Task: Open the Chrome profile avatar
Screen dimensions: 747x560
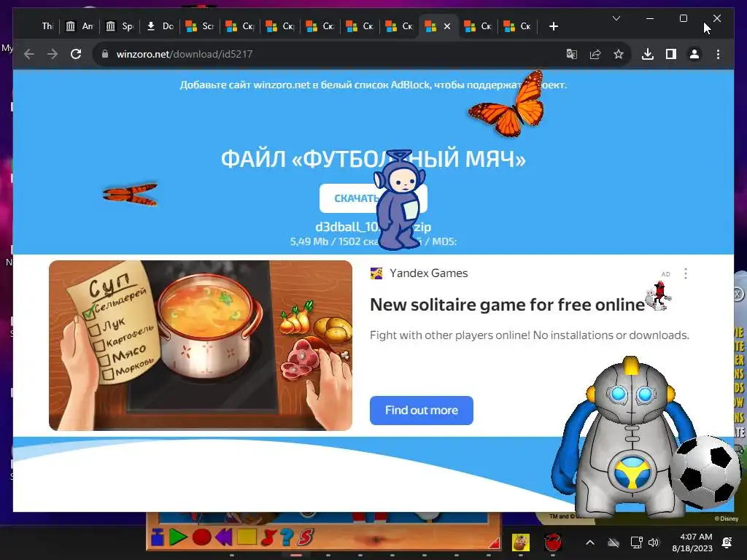Action: (x=694, y=54)
